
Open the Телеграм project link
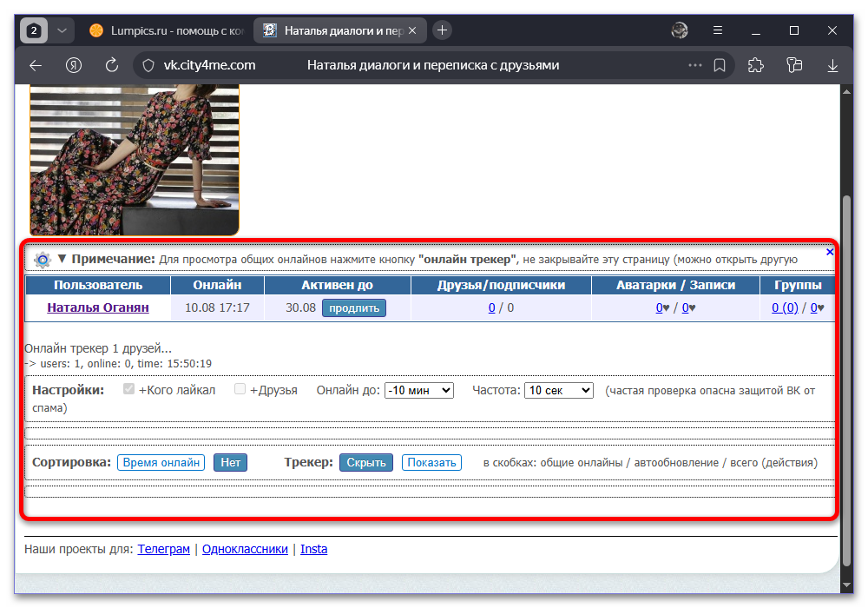(164, 549)
